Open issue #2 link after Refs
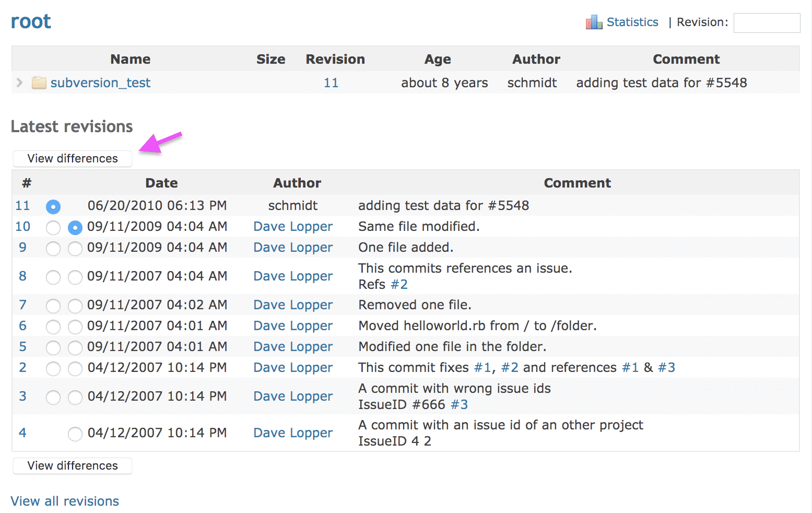This screenshot has height=513, width=812. point(399,284)
